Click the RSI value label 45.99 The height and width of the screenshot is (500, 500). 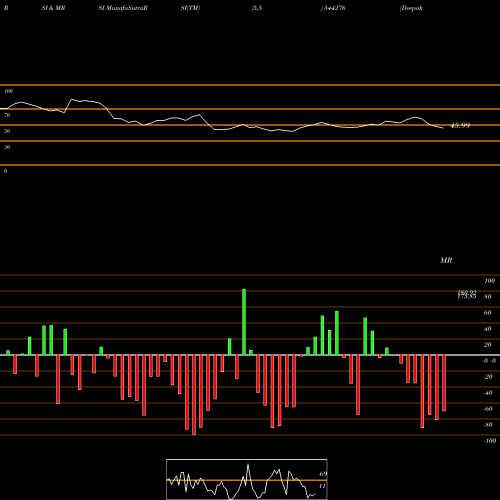tap(460, 126)
